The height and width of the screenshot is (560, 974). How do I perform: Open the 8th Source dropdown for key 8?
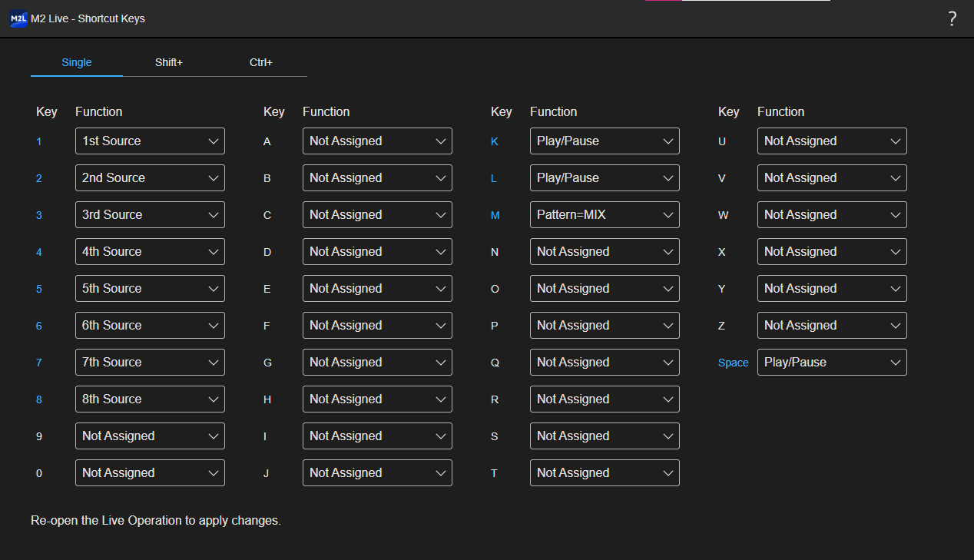pos(150,399)
